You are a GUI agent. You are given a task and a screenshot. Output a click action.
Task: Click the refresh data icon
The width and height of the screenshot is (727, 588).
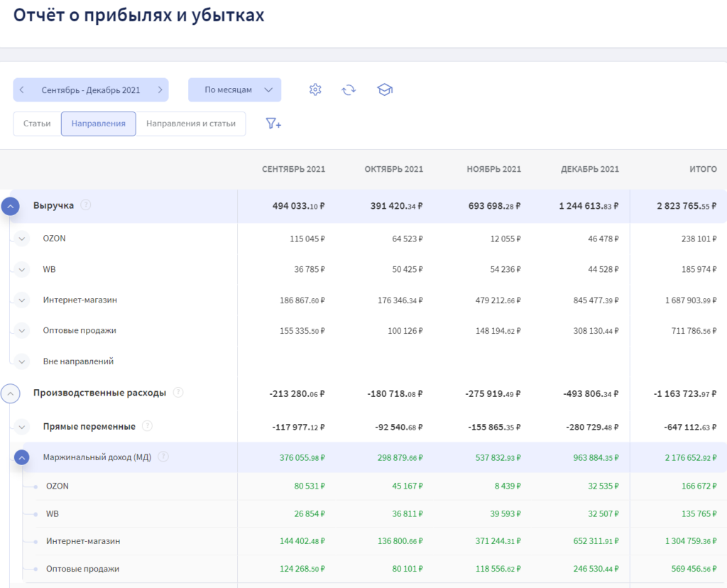(349, 89)
